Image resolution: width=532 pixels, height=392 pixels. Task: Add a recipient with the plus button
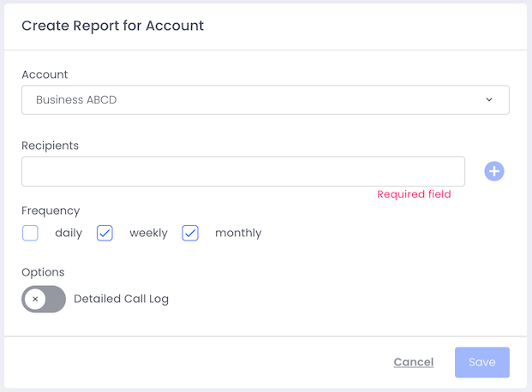pyautogui.click(x=494, y=171)
